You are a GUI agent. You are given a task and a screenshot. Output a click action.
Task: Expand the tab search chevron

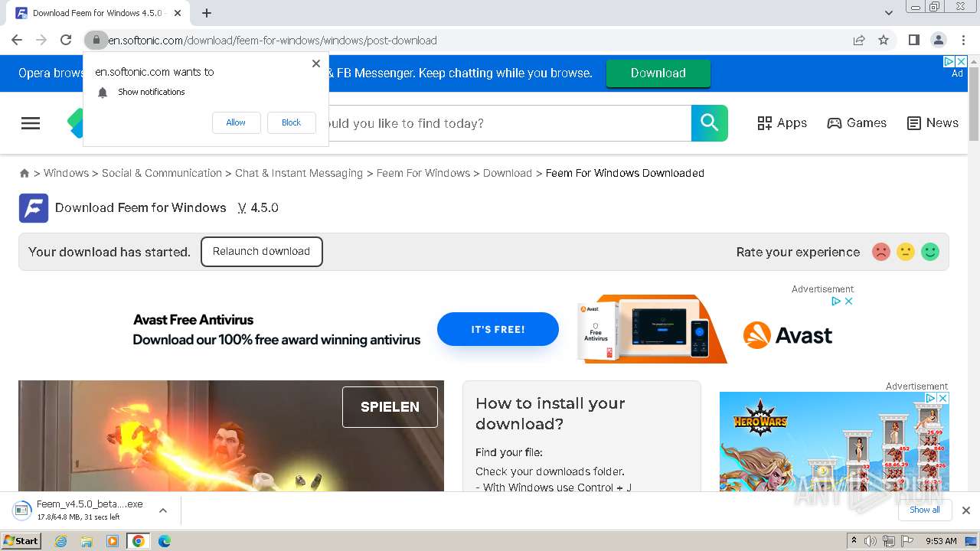(x=889, y=13)
